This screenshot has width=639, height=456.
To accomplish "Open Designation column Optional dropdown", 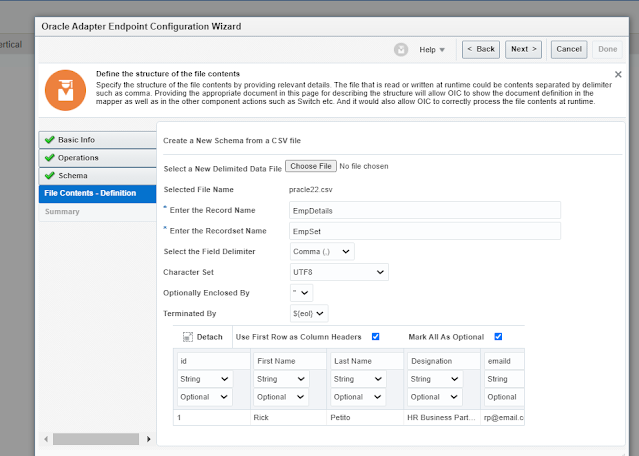I will click(435, 397).
